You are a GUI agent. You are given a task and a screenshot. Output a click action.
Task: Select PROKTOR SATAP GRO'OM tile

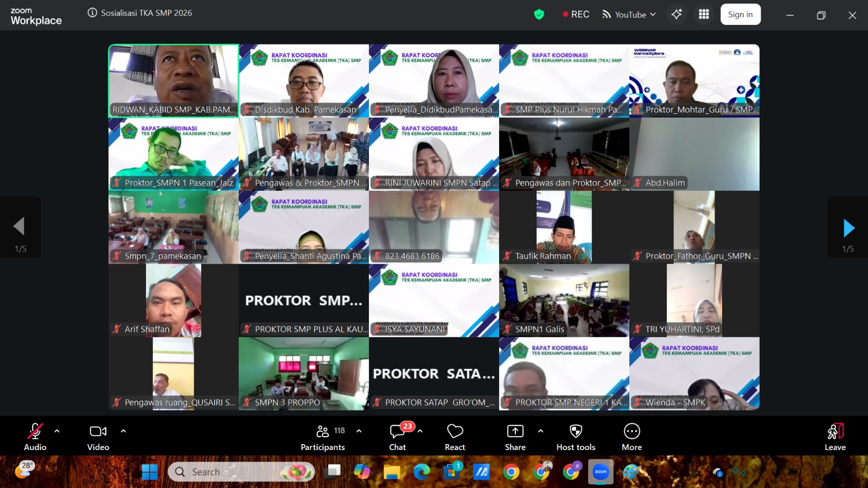(434, 374)
